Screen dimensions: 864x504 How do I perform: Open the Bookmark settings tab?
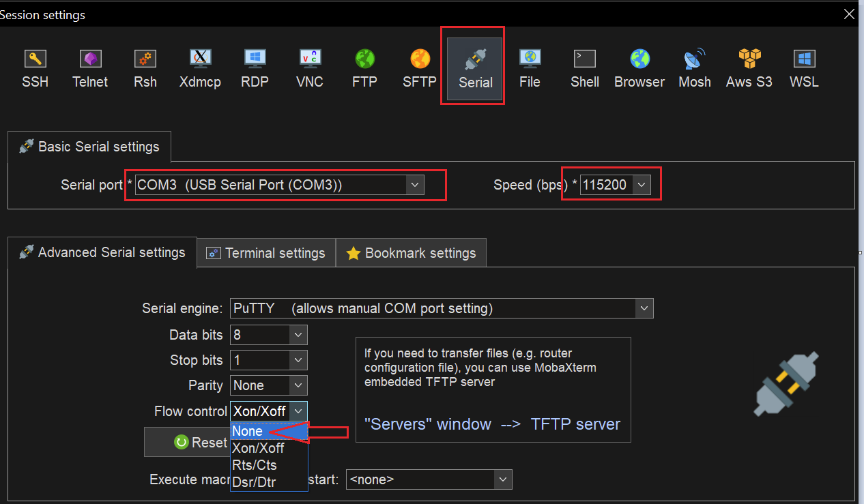tap(411, 252)
